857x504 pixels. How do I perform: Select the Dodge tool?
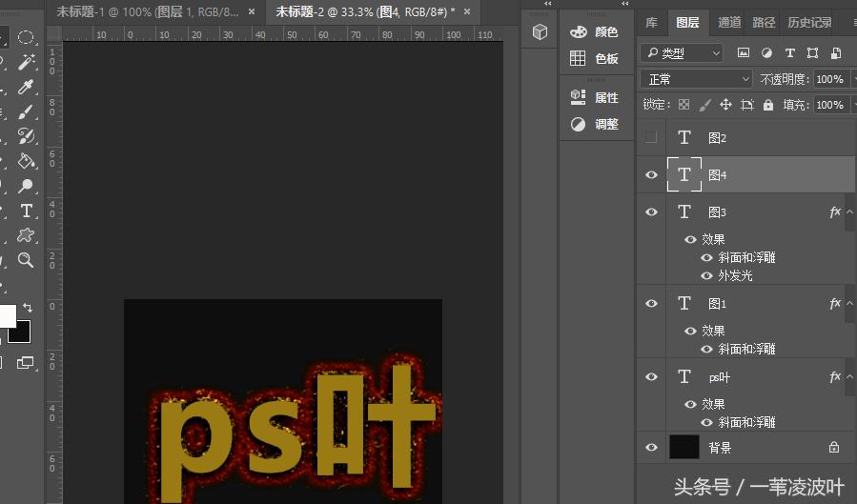[26, 186]
